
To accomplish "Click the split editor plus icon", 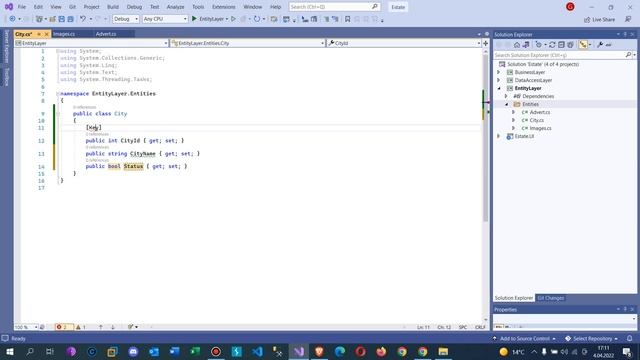I will (486, 43).
